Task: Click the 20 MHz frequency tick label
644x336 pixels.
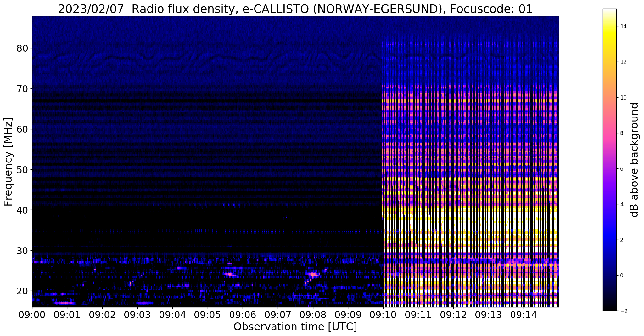Action: pyautogui.click(x=22, y=291)
